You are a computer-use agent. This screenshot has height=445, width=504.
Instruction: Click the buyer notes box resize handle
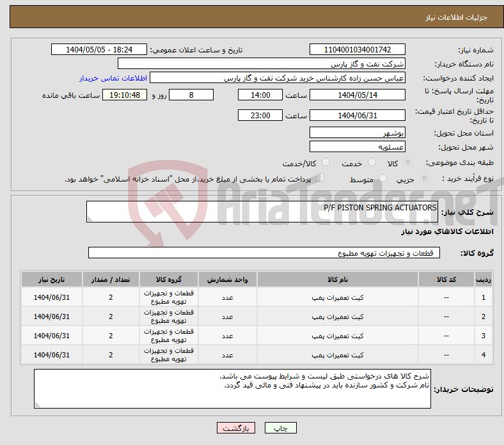(x=37, y=405)
